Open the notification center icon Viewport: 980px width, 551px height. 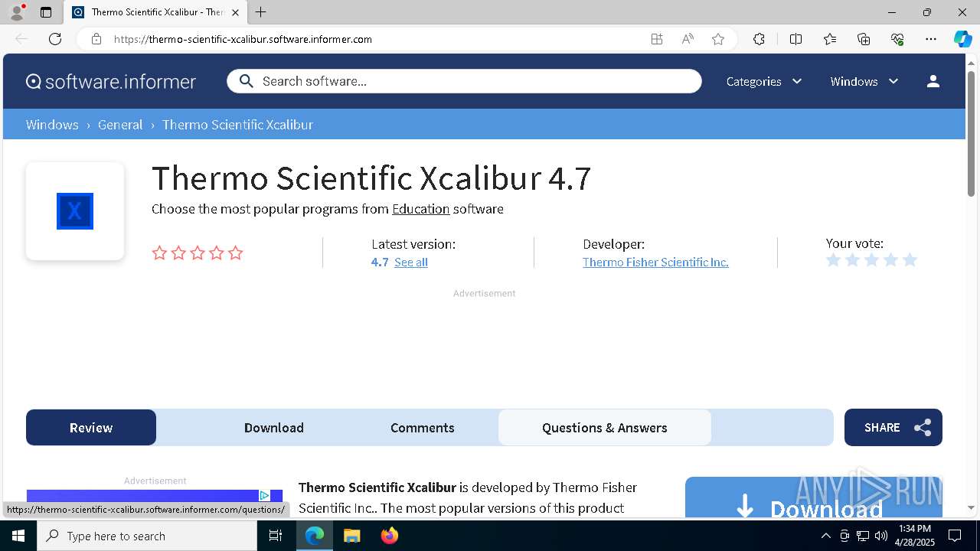955,536
